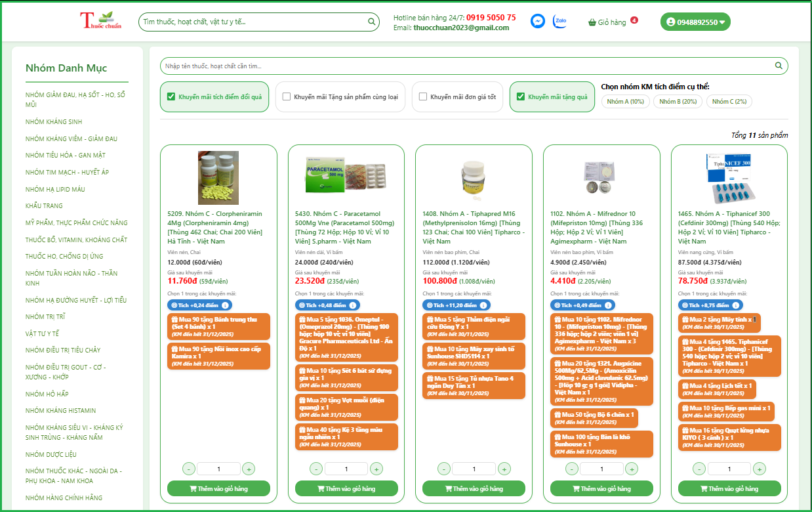Decrease quantity for Tiphanicef 300 product
Image resolution: width=812 pixels, height=512 pixels.
pos(699,469)
